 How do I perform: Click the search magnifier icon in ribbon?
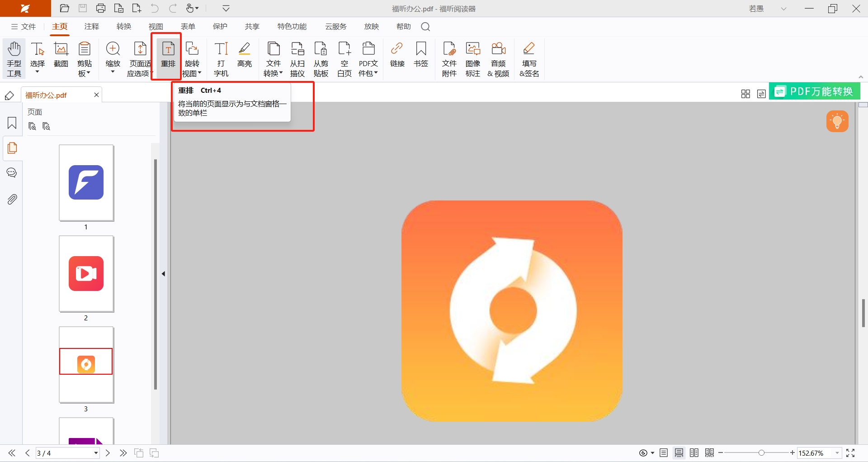pyautogui.click(x=425, y=27)
